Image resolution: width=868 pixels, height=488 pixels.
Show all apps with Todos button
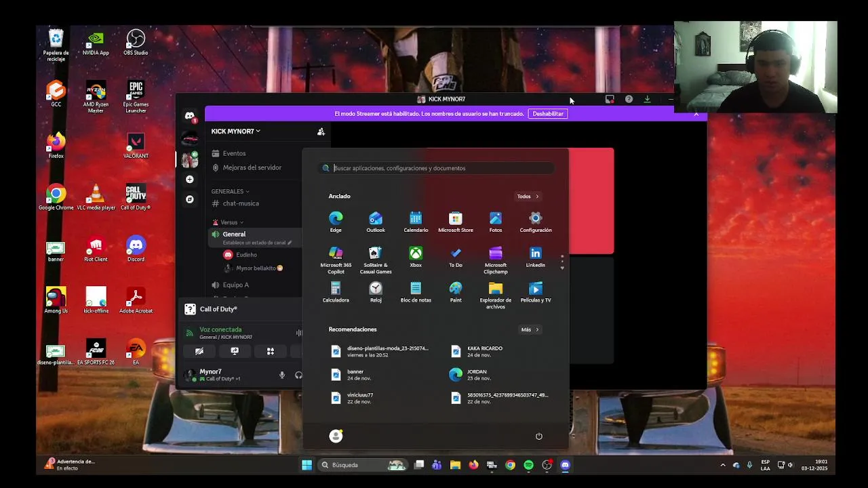528,197
